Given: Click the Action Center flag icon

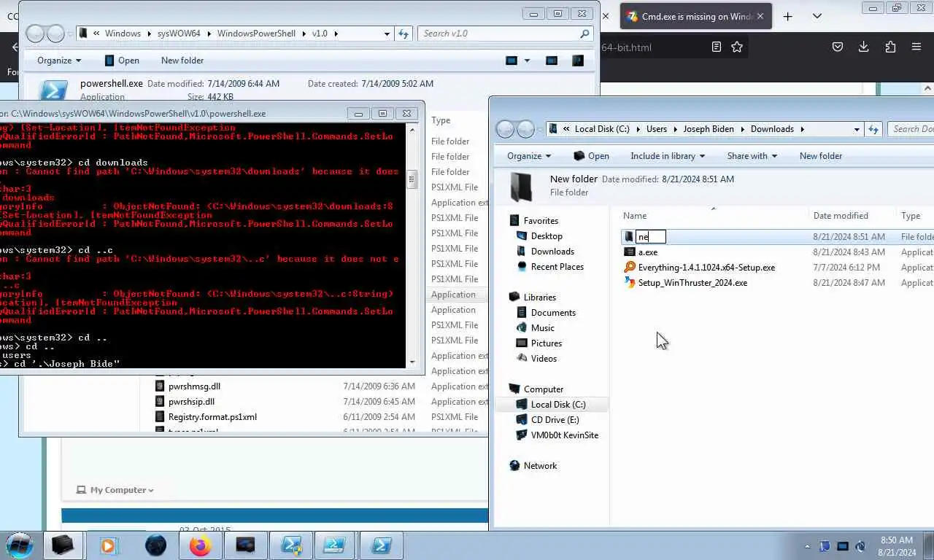Looking at the screenshot, I should pos(825,546).
